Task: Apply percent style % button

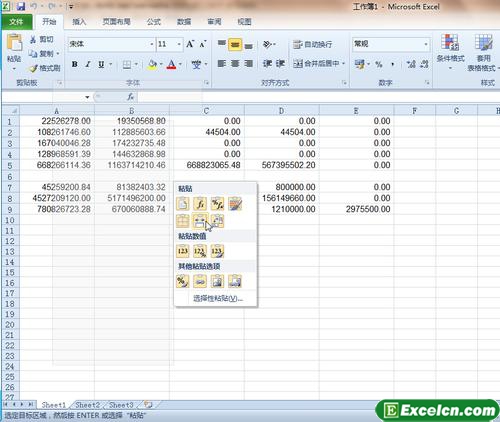Action: [379, 64]
